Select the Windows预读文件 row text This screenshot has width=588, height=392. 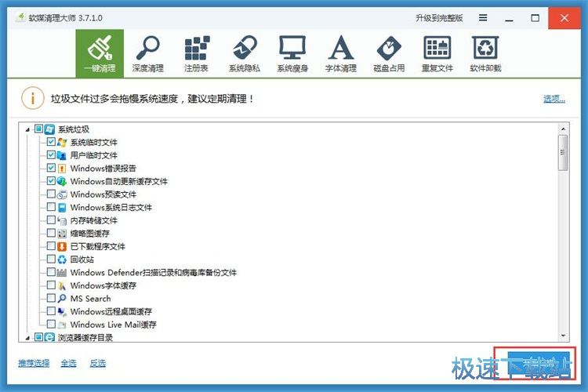pyautogui.click(x=103, y=194)
